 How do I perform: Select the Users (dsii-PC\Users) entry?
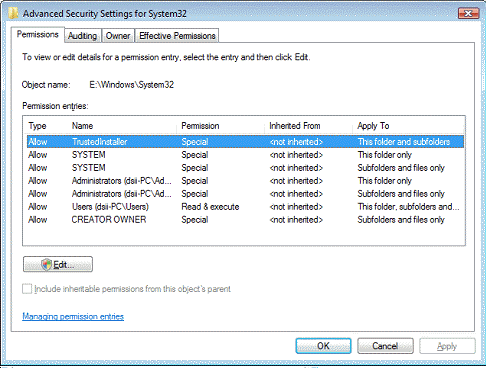pos(245,207)
